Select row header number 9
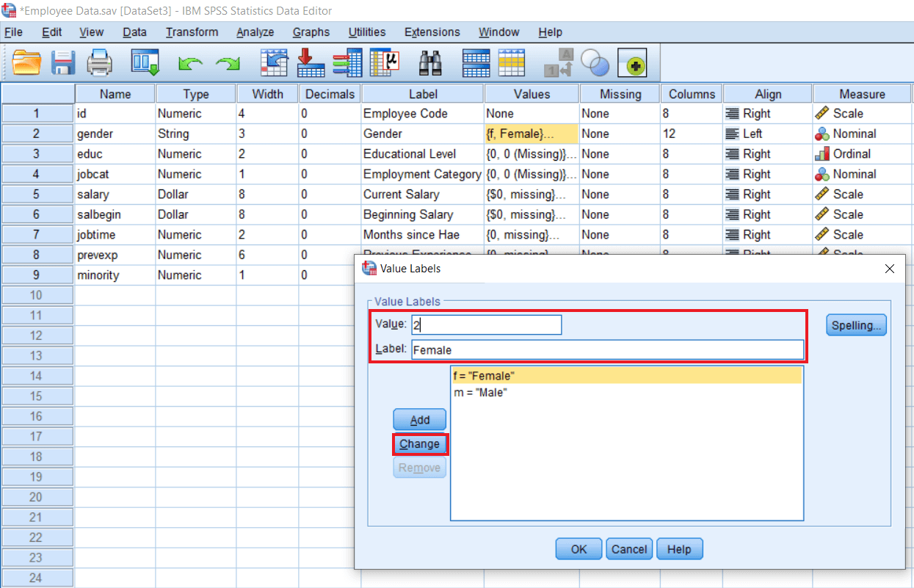 [37, 275]
